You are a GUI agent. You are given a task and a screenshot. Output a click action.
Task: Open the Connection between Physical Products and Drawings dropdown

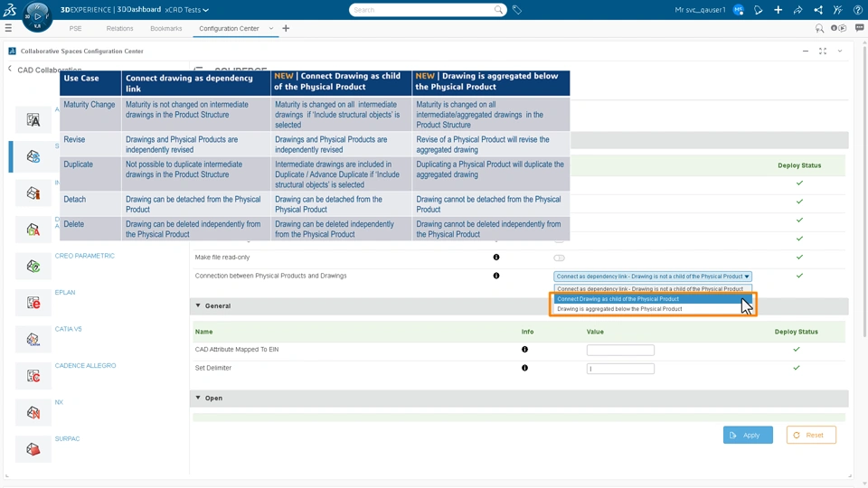(x=653, y=277)
